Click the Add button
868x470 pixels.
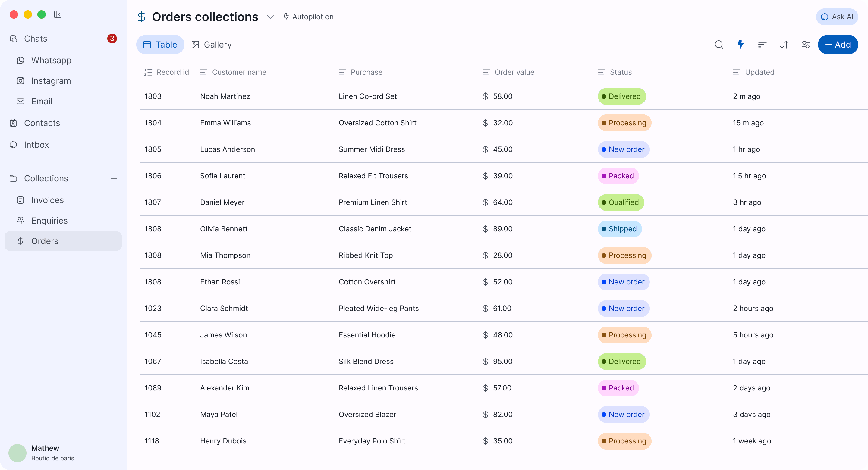tap(838, 45)
